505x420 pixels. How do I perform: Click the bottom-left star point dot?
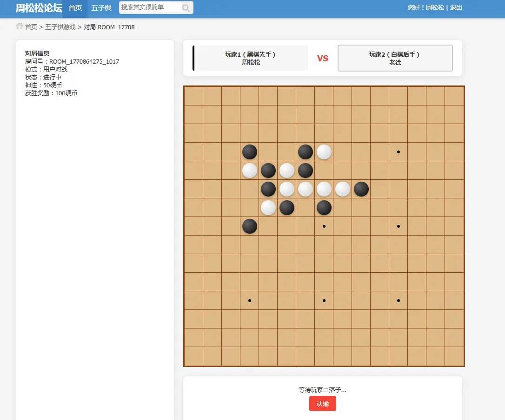click(x=250, y=301)
